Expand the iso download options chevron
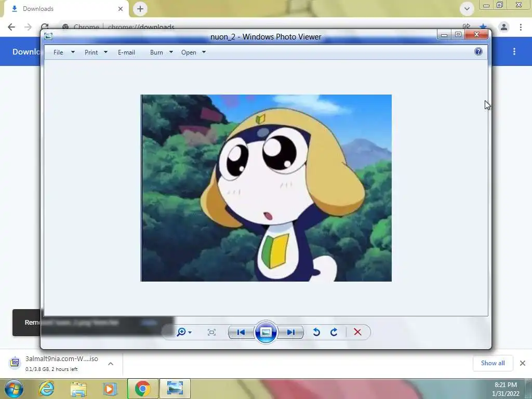This screenshot has width=532, height=399. point(111,364)
